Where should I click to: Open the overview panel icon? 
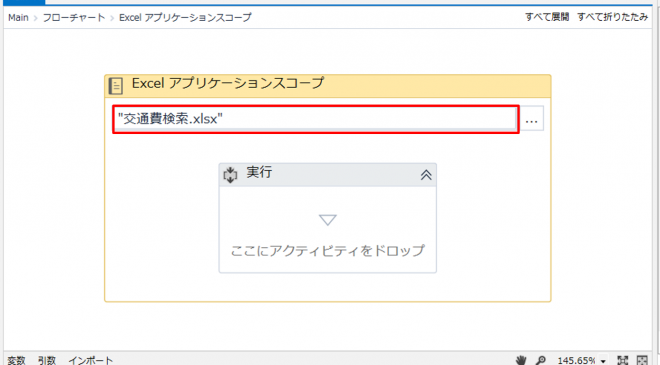coord(642,360)
